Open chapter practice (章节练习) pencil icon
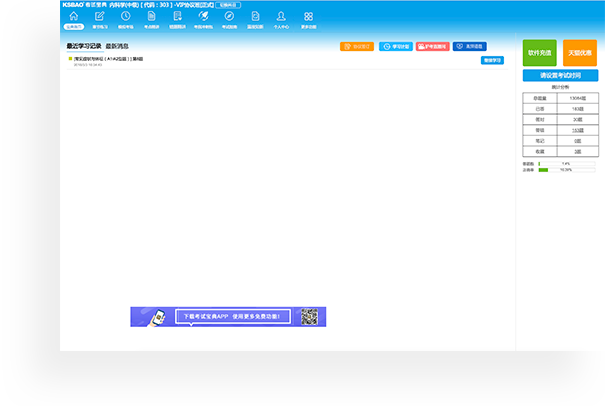Viewport: 605px width, 406px height. [99, 18]
